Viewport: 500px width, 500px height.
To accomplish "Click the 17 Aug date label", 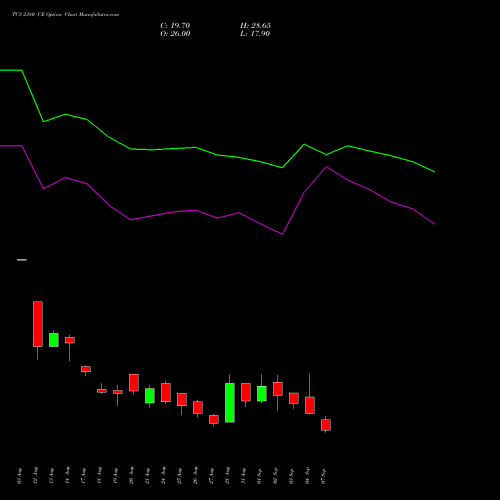I will pyautogui.click(x=83, y=476).
